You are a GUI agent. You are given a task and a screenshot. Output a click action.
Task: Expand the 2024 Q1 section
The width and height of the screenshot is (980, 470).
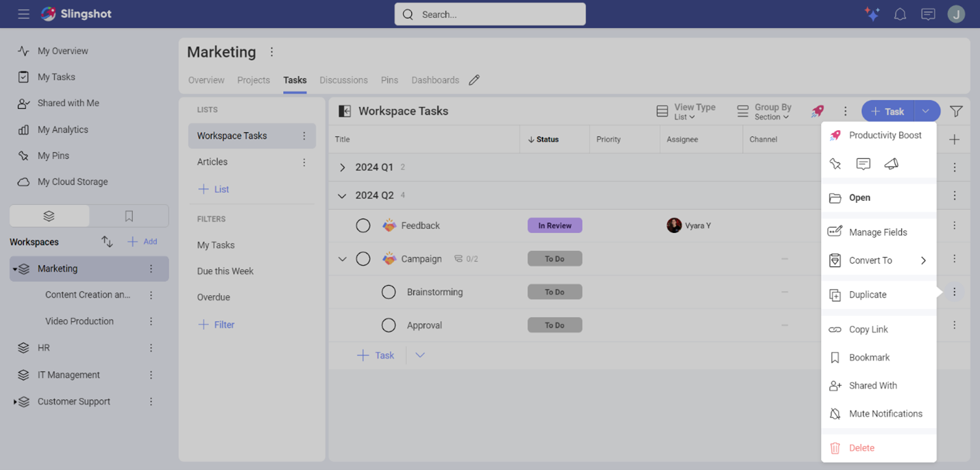(x=343, y=167)
